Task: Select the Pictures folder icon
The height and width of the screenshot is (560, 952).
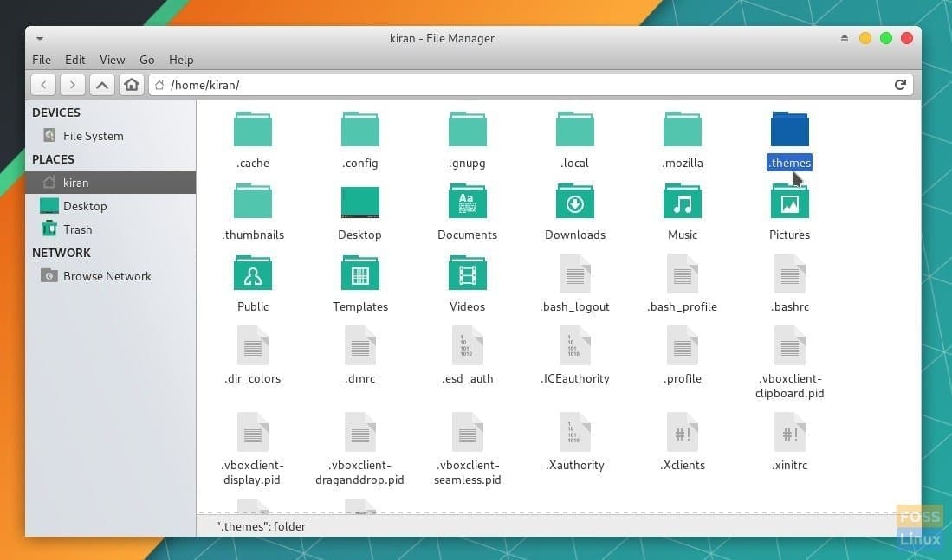Action: tap(790, 201)
